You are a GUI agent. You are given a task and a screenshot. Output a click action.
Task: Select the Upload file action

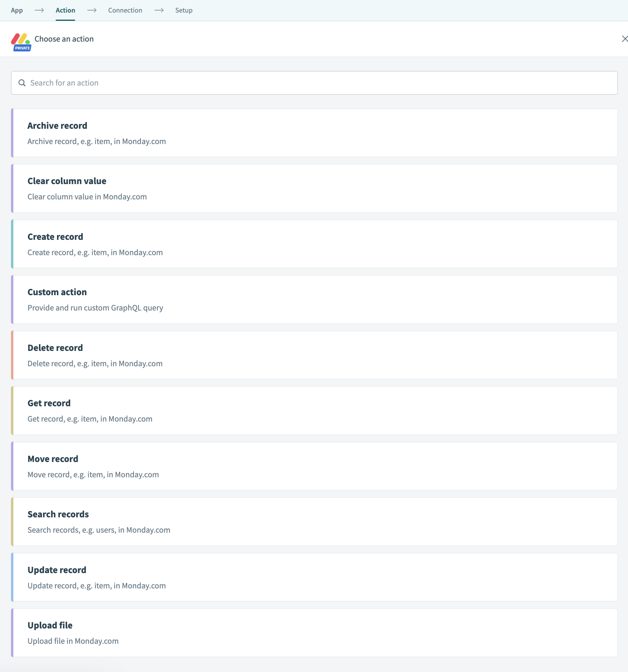point(314,633)
